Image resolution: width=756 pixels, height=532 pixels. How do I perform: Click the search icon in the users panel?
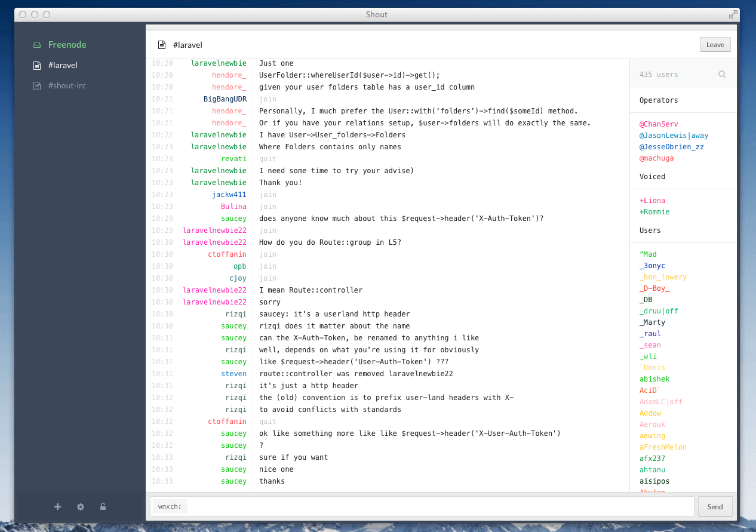pos(722,75)
